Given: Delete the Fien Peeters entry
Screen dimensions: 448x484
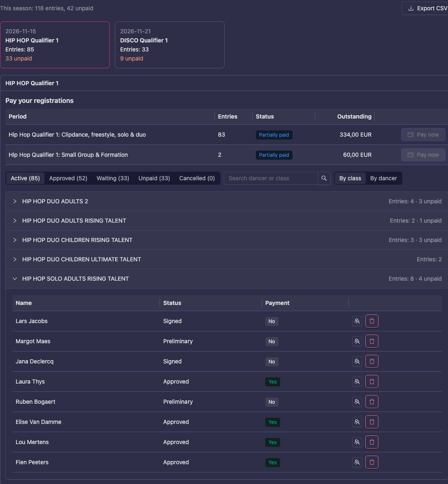Looking at the screenshot, I should pyautogui.click(x=372, y=462).
